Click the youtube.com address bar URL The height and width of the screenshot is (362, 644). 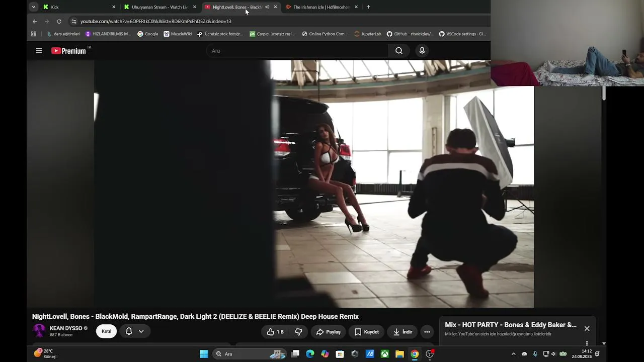coord(156,21)
